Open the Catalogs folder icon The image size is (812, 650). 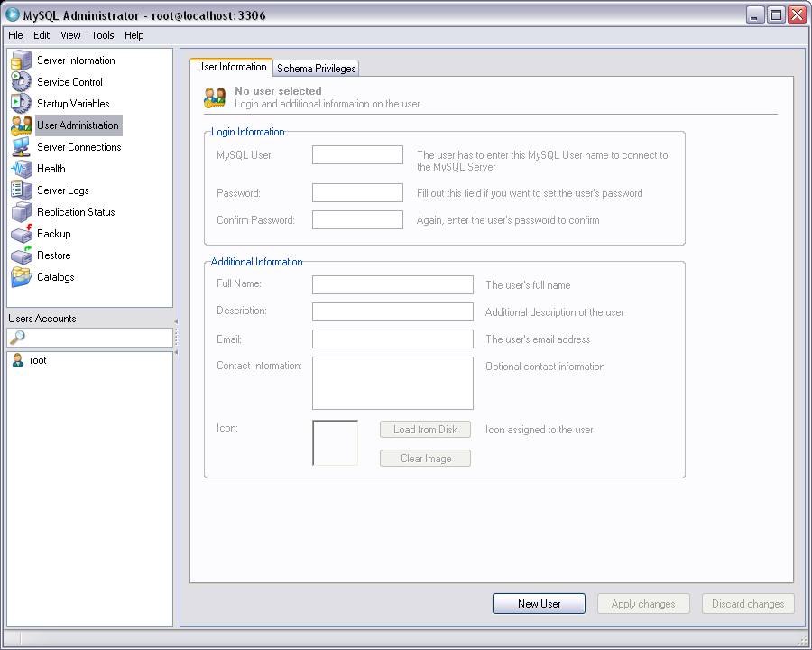click(22, 277)
